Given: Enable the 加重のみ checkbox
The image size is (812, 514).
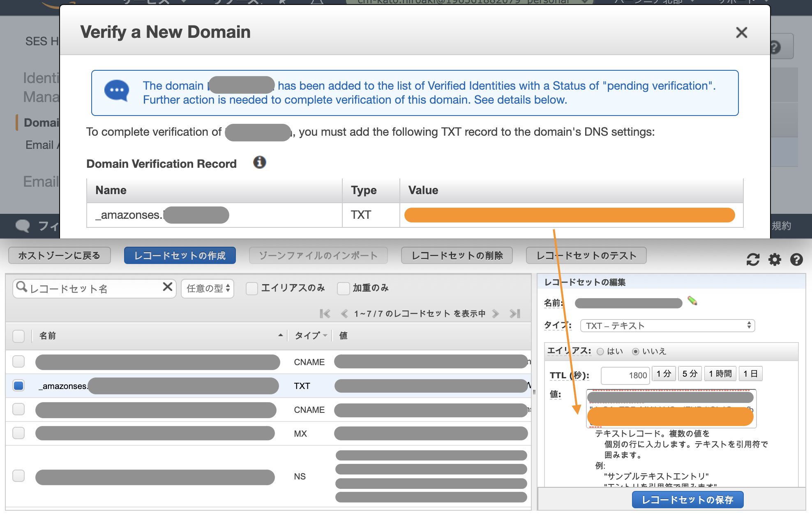Looking at the screenshot, I should tap(344, 289).
